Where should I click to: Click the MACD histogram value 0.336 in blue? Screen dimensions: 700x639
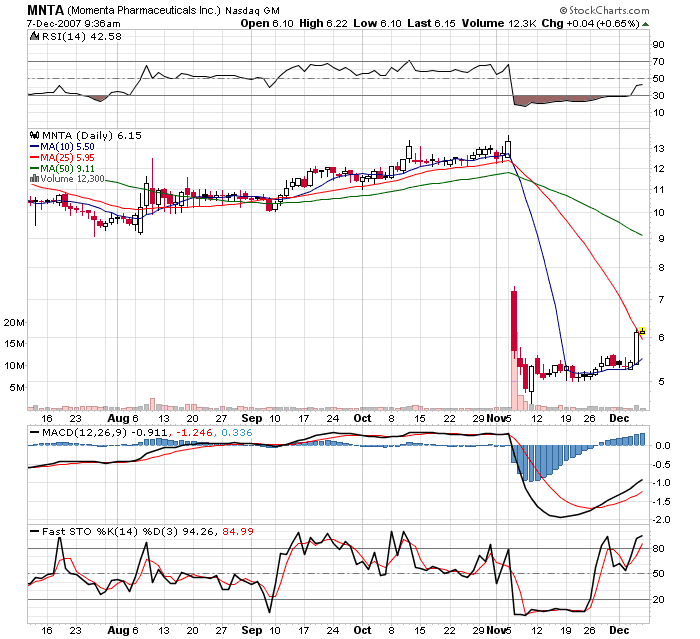click(237, 433)
